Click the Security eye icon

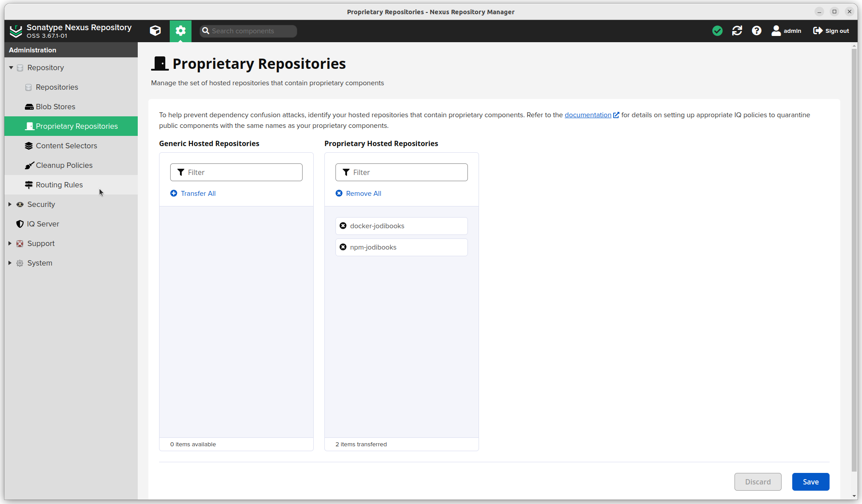[20, 204]
